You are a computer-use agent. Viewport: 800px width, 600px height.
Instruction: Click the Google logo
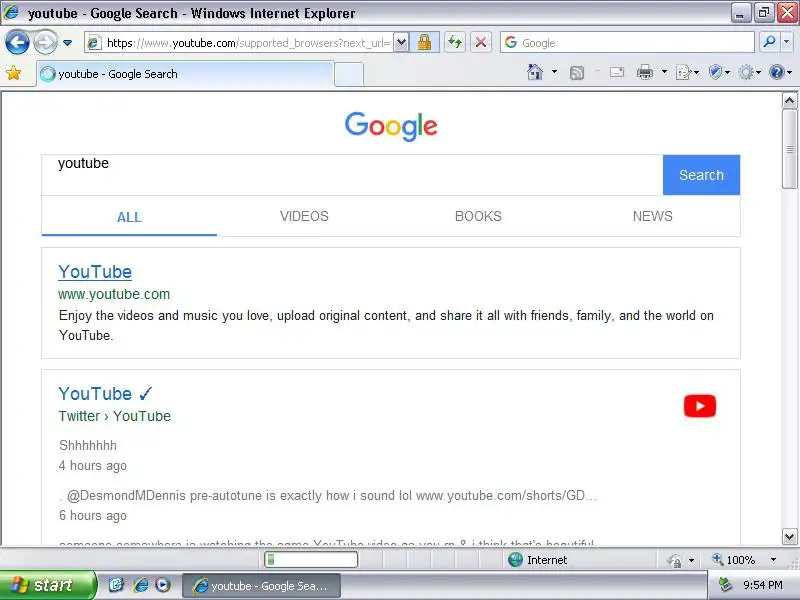[391, 126]
